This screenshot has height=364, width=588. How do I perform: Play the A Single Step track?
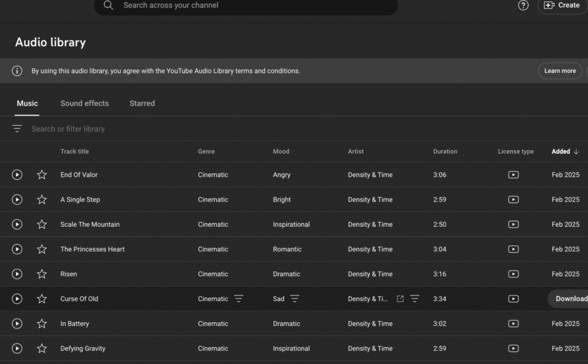[x=17, y=199]
